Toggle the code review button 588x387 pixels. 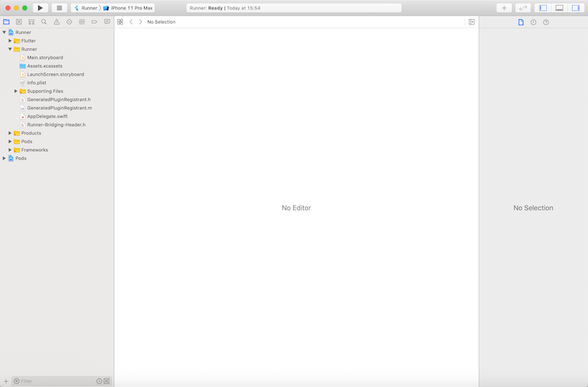click(x=523, y=8)
